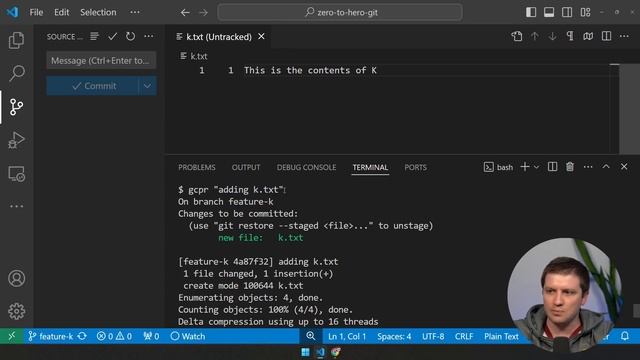Screen dimensions: 640x360
Task: Click the Commit button
Action: click(92, 86)
